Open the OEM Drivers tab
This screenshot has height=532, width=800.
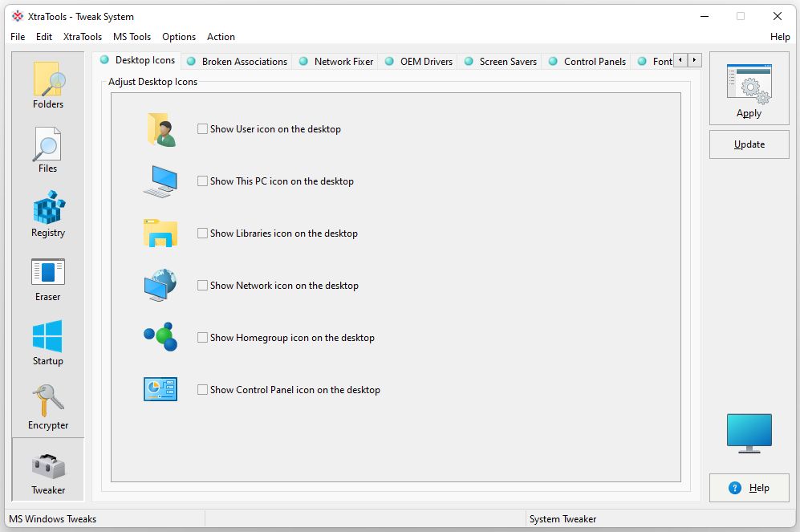point(418,62)
